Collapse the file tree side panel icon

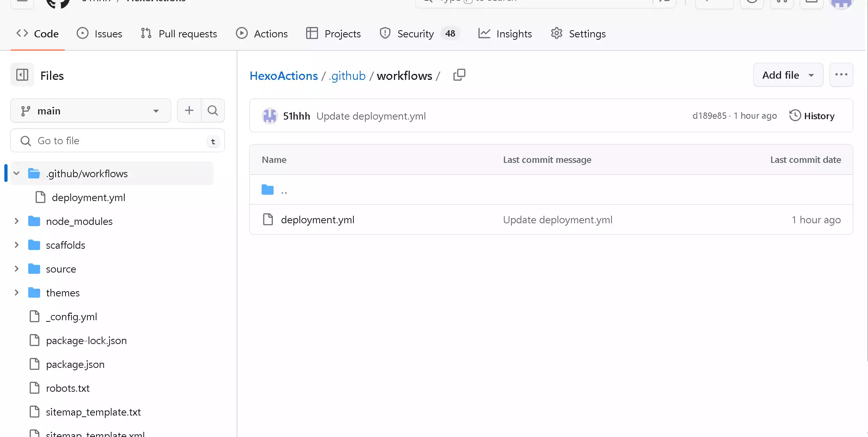[22, 75]
